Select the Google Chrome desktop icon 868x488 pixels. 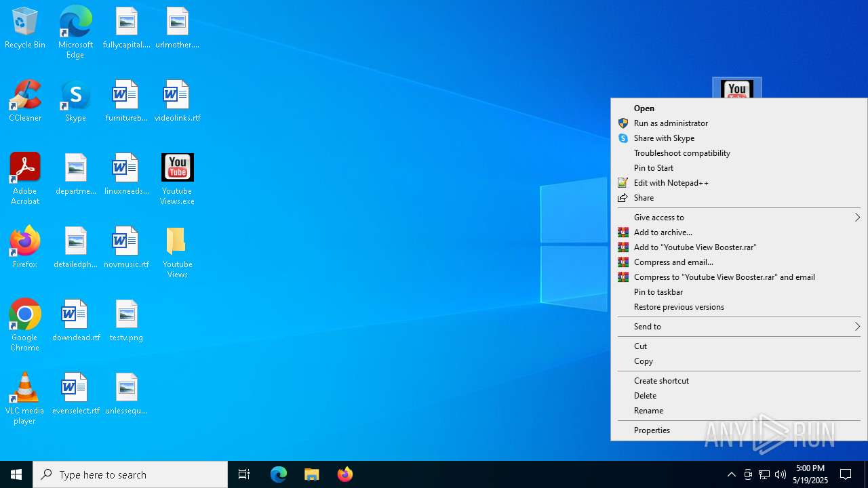25,325
